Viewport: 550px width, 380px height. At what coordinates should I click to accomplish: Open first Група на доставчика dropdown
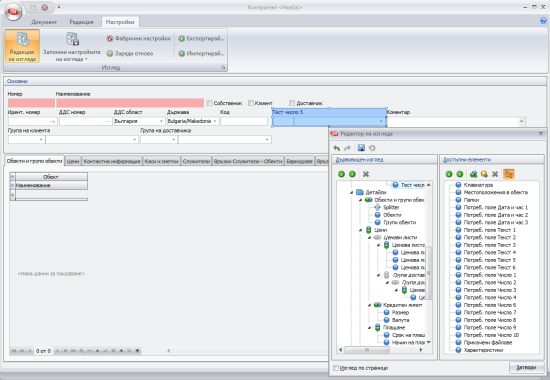click(173, 140)
